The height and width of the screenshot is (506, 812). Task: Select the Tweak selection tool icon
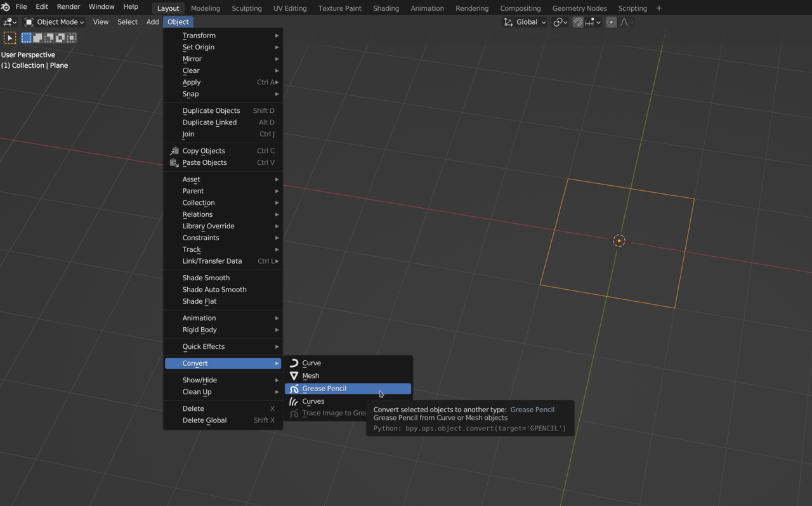click(x=10, y=38)
